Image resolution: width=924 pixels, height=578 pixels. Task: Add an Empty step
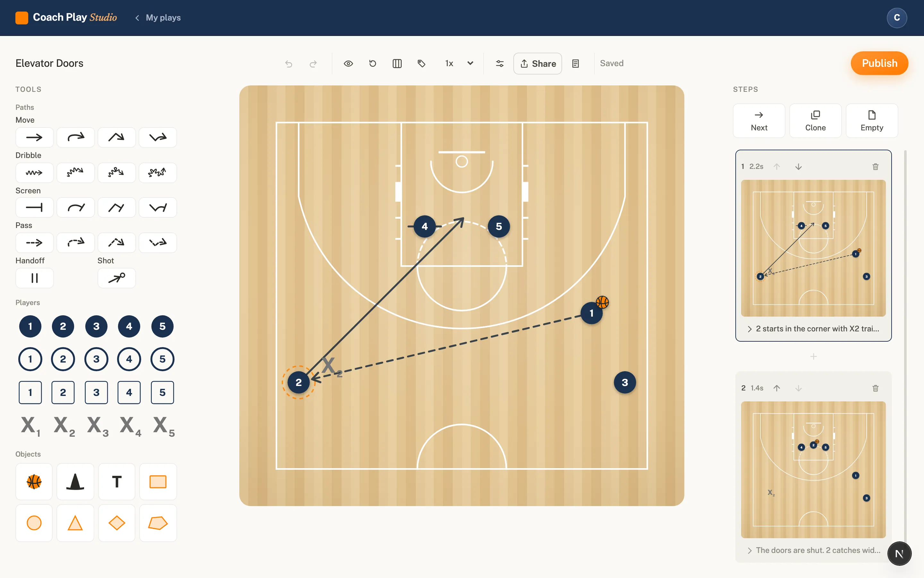[872, 121]
